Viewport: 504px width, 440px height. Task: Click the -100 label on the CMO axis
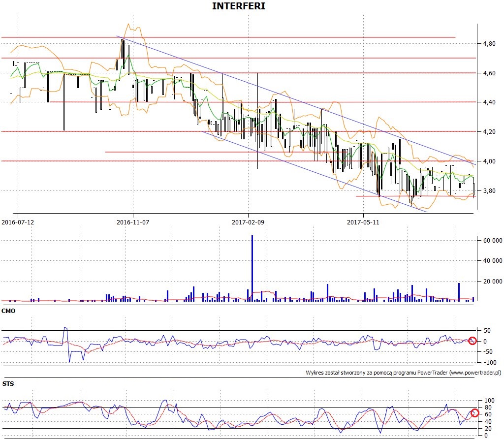[490, 363]
